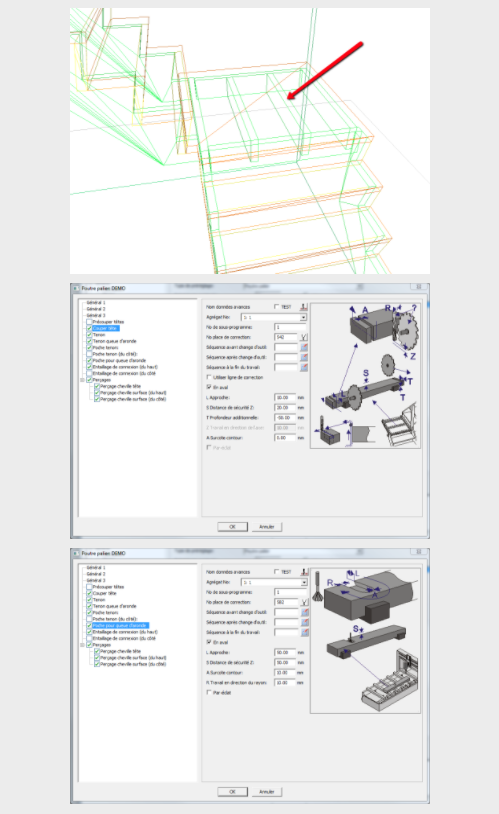Screen dimensions: 499x814
Task: Select the highlighted 'Poche pour queue d'aronde' item
Action: 120,626
